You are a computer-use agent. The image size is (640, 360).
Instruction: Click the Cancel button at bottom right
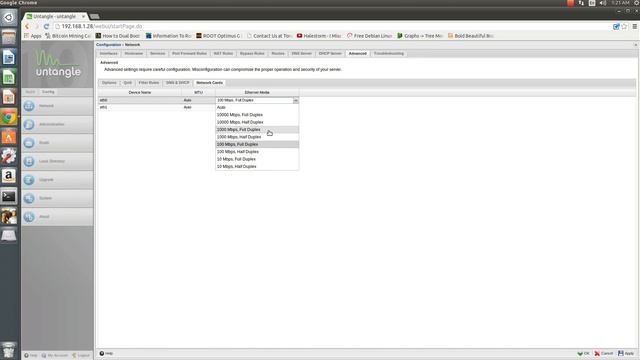click(604, 353)
